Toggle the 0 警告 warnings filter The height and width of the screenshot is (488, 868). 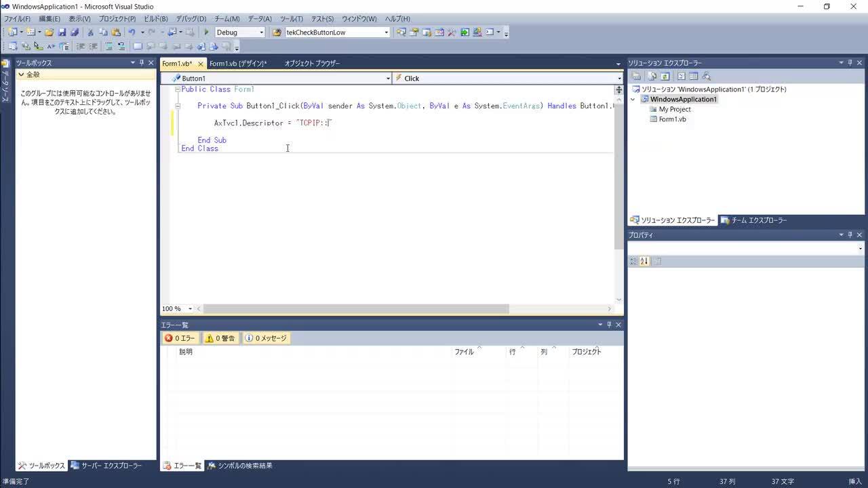point(220,338)
